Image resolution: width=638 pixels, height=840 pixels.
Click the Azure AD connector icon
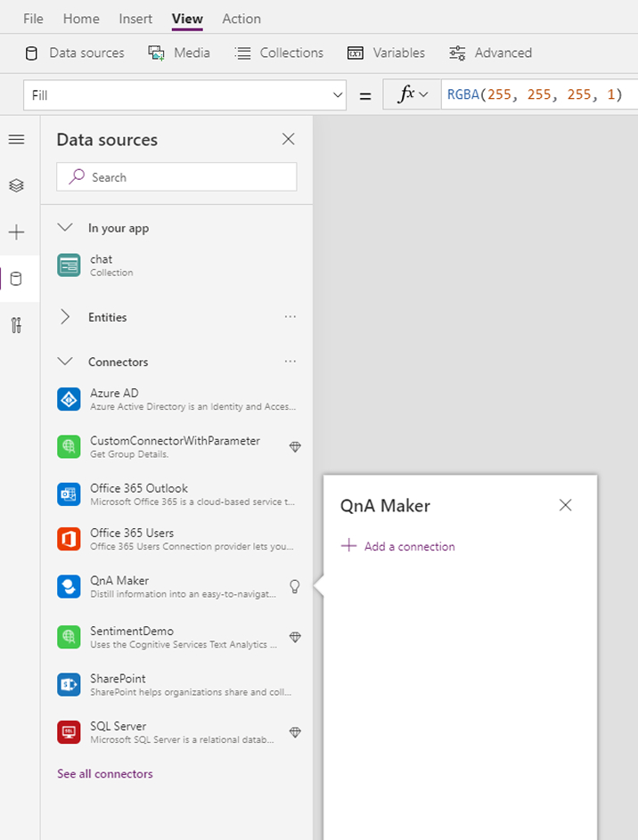70,399
